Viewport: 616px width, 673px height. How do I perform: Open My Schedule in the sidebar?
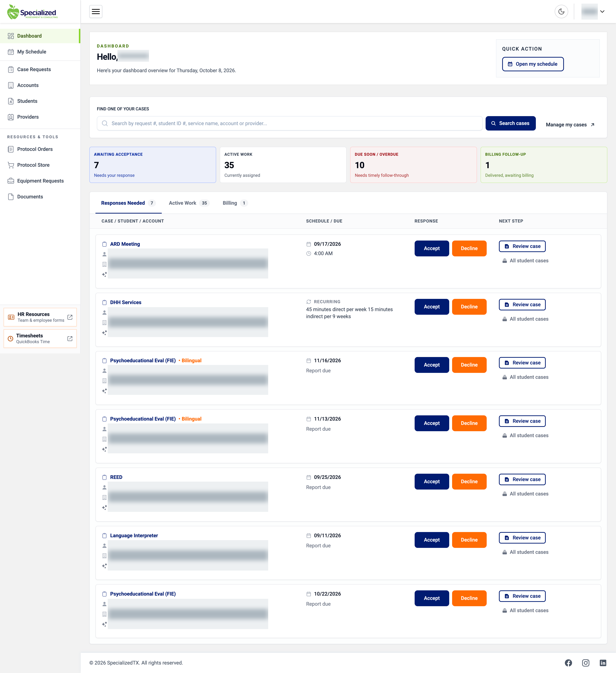tap(40, 52)
